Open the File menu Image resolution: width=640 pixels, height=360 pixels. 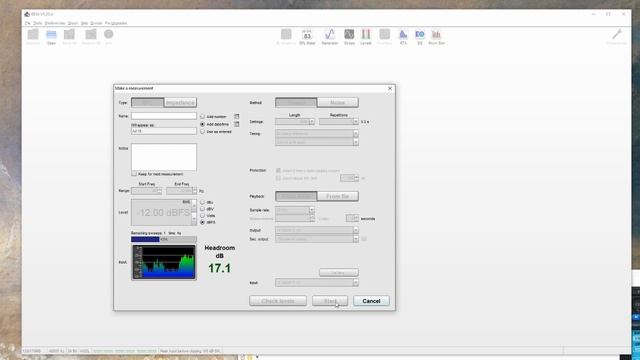coord(28,23)
